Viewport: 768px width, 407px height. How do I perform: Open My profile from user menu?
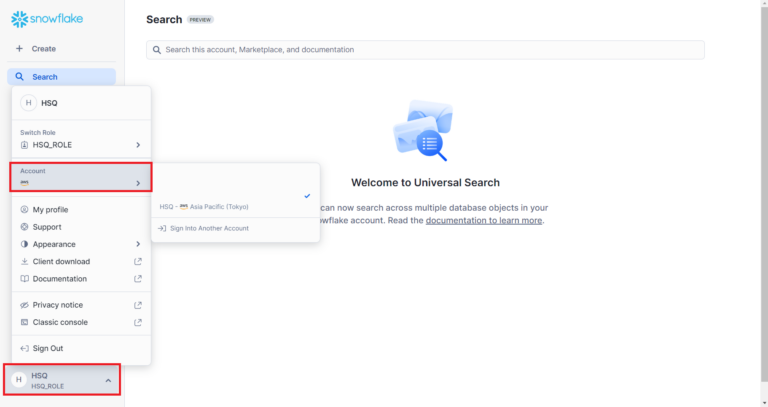pos(50,210)
